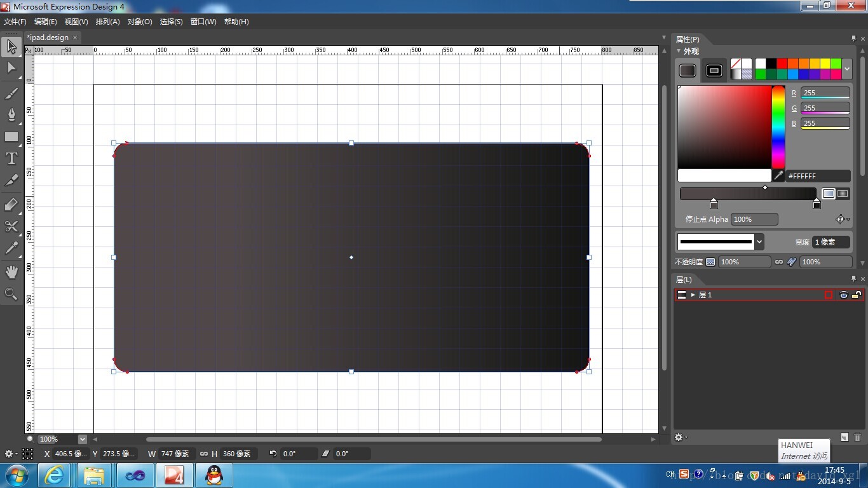Click the R value field
The width and height of the screenshot is (868, 488).
[825, 93]
